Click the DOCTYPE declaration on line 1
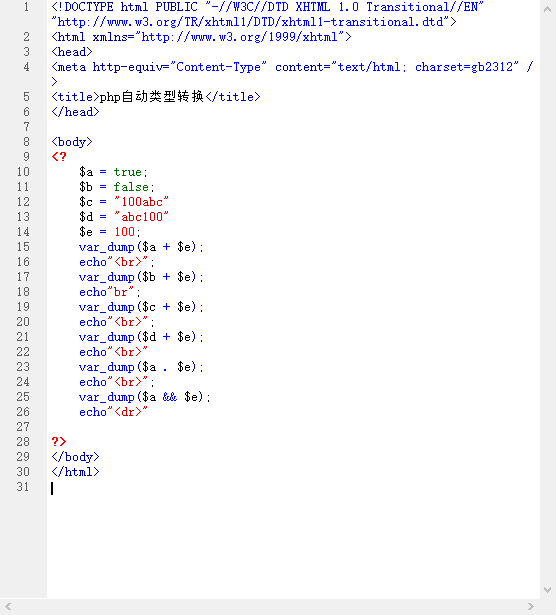The image size is (556, 615). [x=267, y=15]
